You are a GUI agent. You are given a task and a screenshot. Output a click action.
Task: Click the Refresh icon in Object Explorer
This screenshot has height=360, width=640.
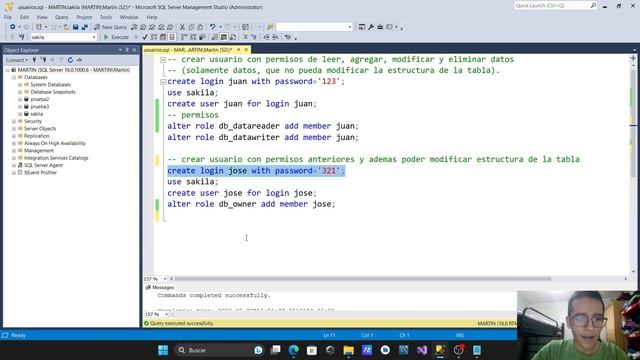pos(70,60)
